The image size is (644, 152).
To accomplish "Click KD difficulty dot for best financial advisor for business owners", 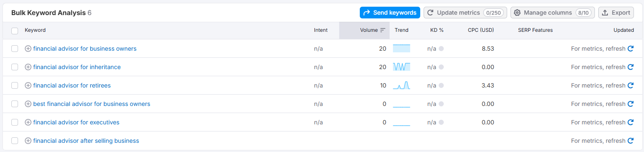I will [441, 104].
